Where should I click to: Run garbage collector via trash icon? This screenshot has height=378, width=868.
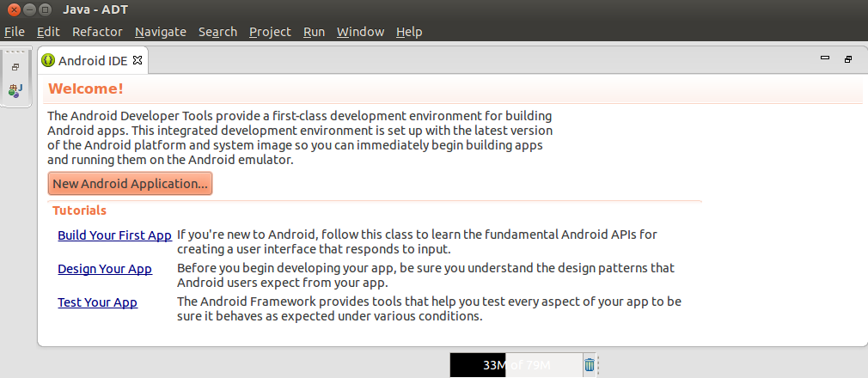[589, 365]
